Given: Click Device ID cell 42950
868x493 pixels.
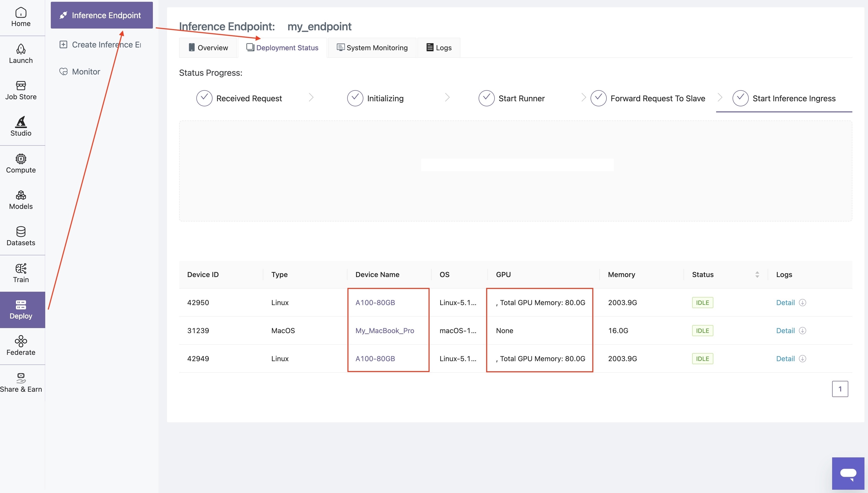Looking at the screenshot, I should point(198,302).
